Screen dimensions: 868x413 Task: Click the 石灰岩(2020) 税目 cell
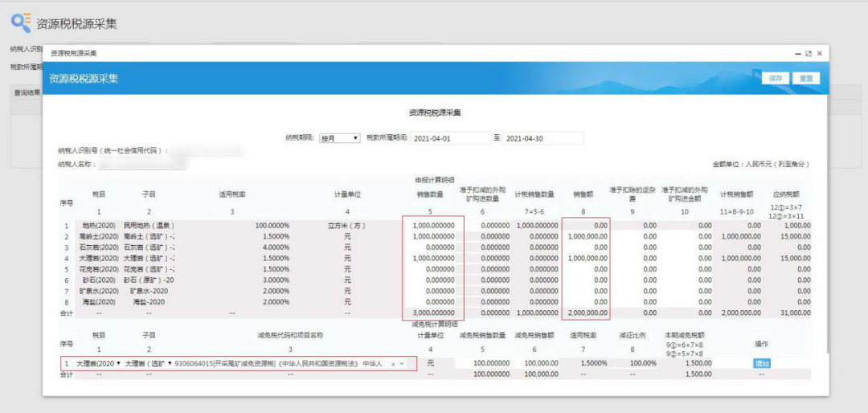pos(99,247)
